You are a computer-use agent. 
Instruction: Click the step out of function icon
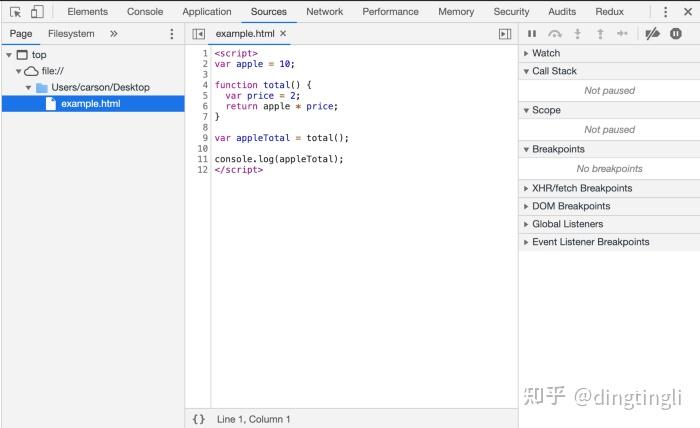pyautogui.click(x=600, y=33)
